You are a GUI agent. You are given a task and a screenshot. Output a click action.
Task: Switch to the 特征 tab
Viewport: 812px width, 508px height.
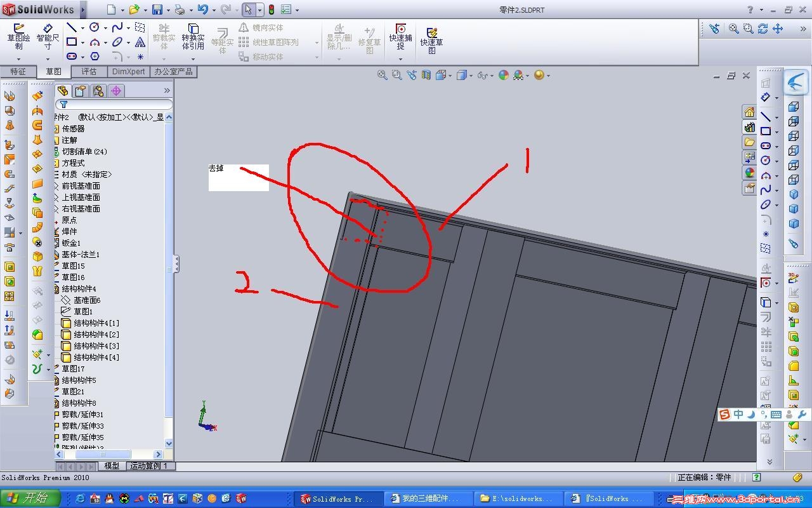pos(18,72)
